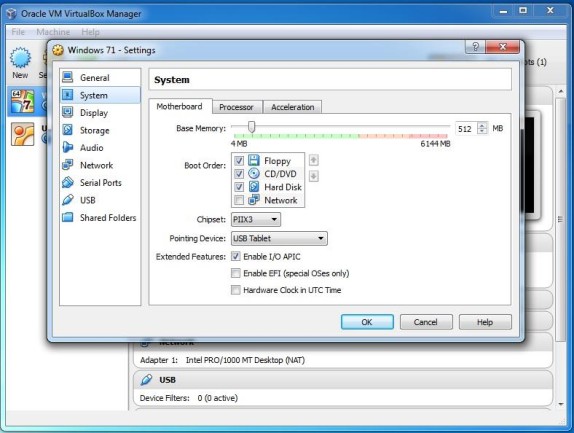Confirm settings with OK button

(367, 322)
